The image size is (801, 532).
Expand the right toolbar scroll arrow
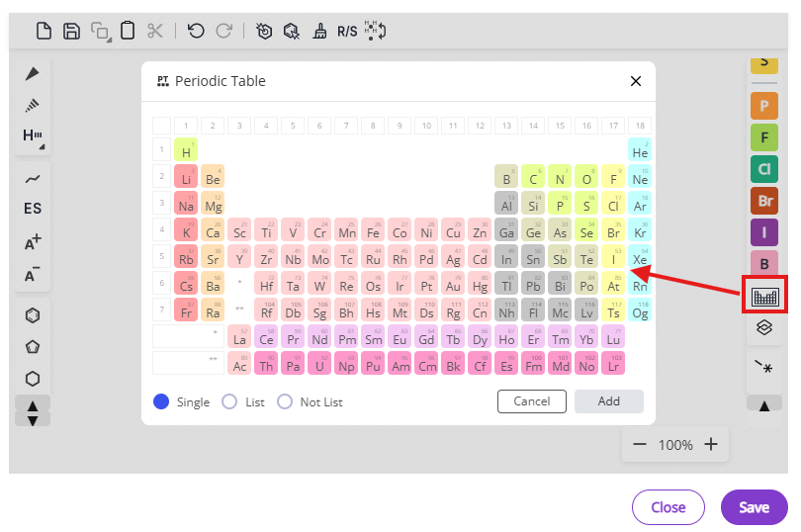[x=764, y=404]
